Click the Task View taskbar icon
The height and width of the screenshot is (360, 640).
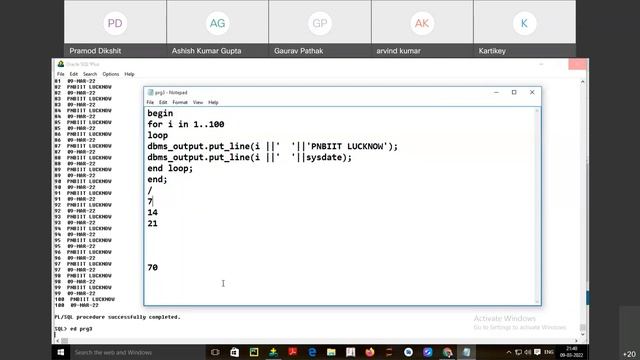tap(215, 352)
